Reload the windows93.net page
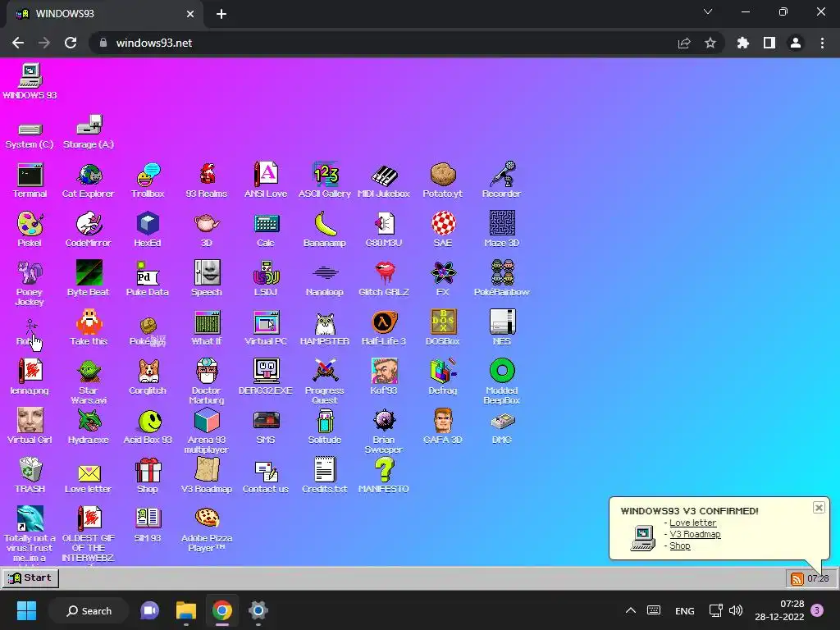The image size is (840, 630). (x=71, y=43)
